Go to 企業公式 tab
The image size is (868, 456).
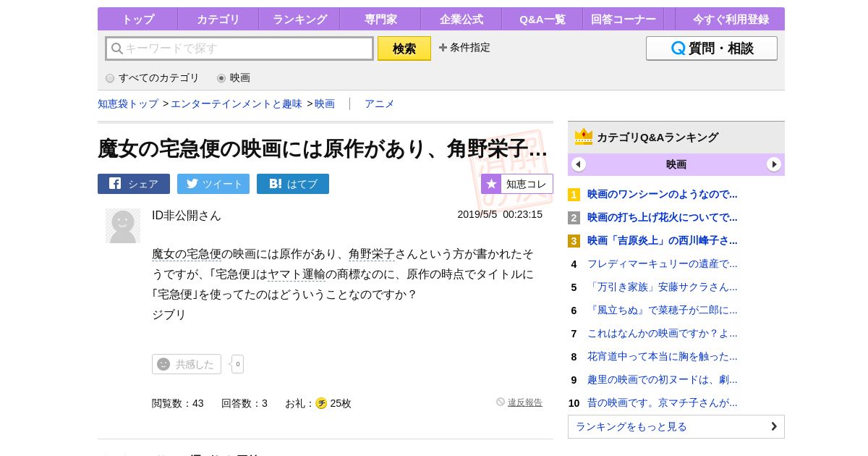click(x=461, y=20)
